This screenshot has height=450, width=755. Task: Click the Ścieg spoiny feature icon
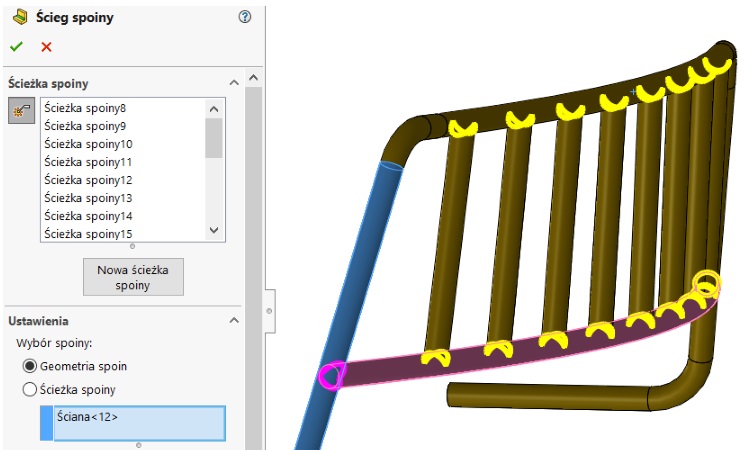(20, 18)
